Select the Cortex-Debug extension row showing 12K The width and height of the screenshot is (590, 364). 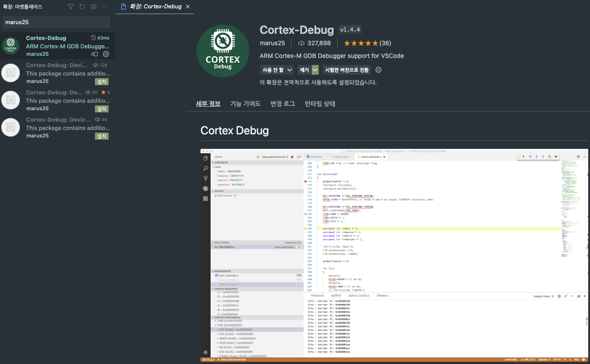[58, 73]
